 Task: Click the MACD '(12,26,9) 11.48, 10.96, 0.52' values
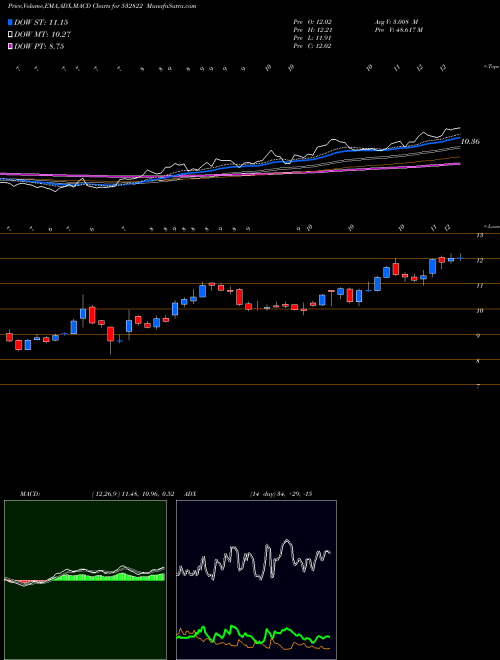click(133, 494)
